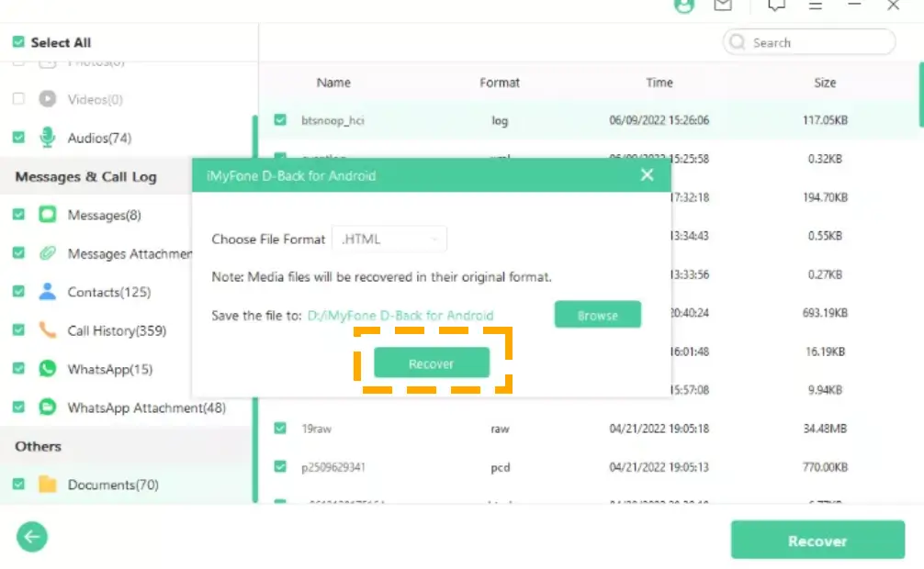Select the Call History(359) category

click(x=117, y=330)
